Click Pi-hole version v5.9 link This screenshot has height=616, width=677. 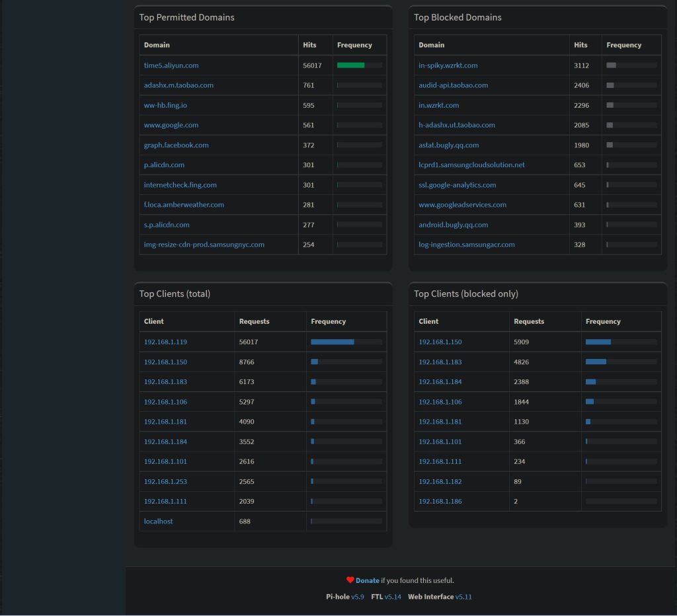[357, 597]
